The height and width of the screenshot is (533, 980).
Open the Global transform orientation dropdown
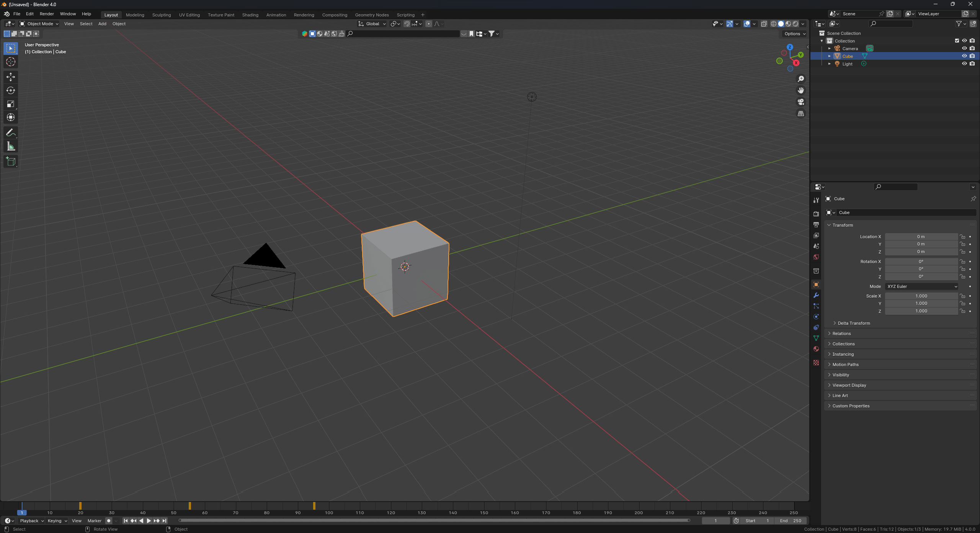pos(372,24)
